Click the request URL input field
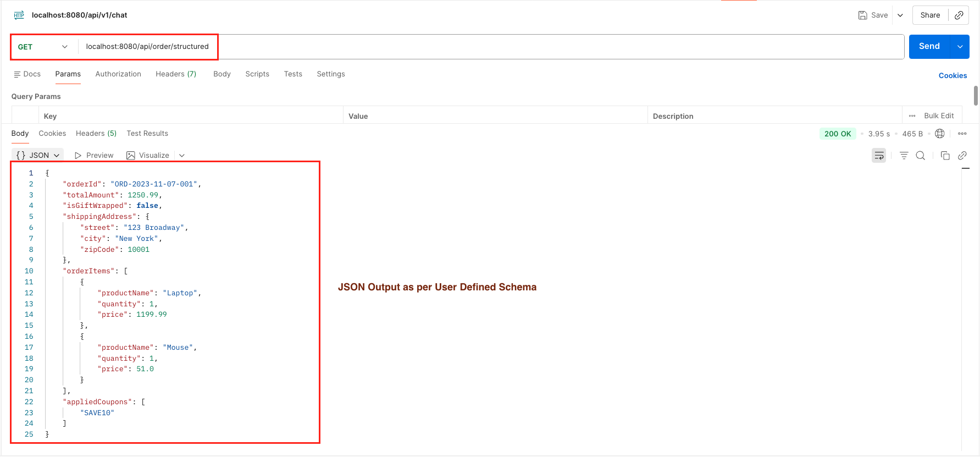This screenshot has width=980, height=457. point(491,47)
